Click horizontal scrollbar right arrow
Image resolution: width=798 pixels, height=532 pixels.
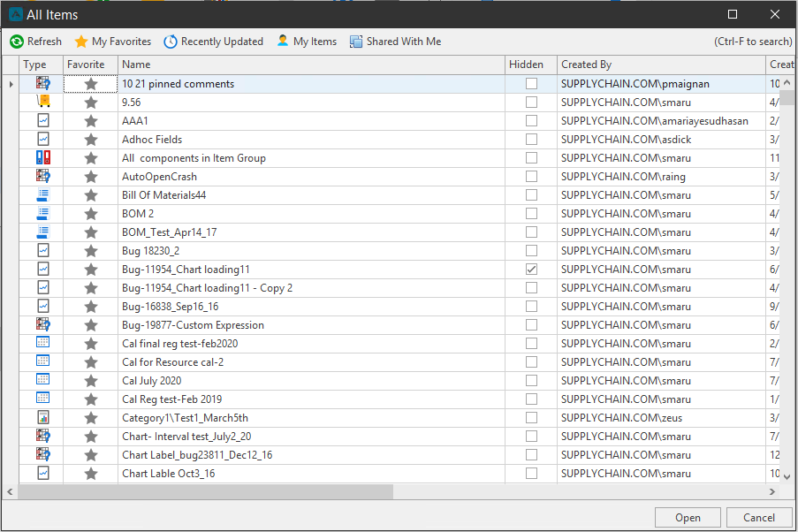[772, 491]
